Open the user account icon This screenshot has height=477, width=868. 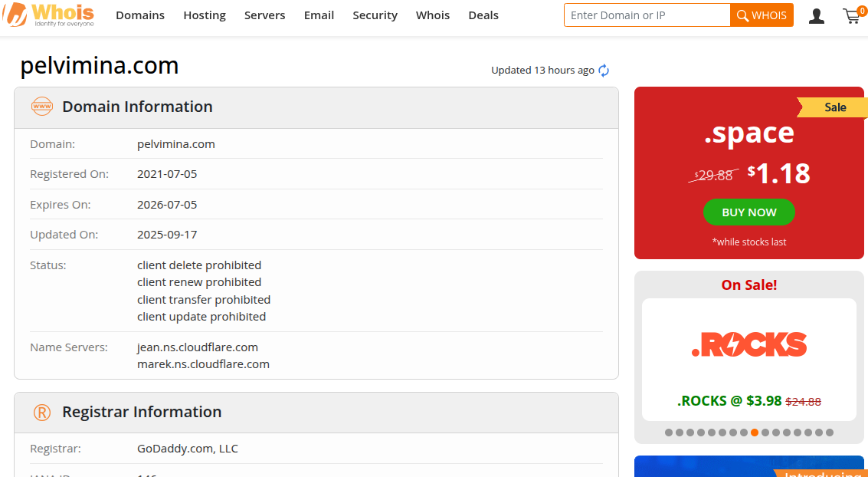point(816,15)
